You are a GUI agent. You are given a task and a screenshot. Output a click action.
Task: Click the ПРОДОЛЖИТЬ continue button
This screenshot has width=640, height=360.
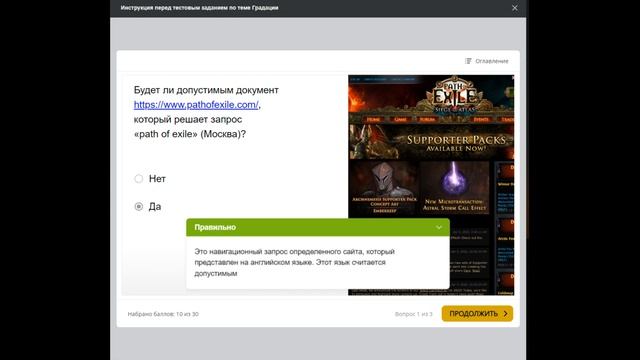[477, 313]
